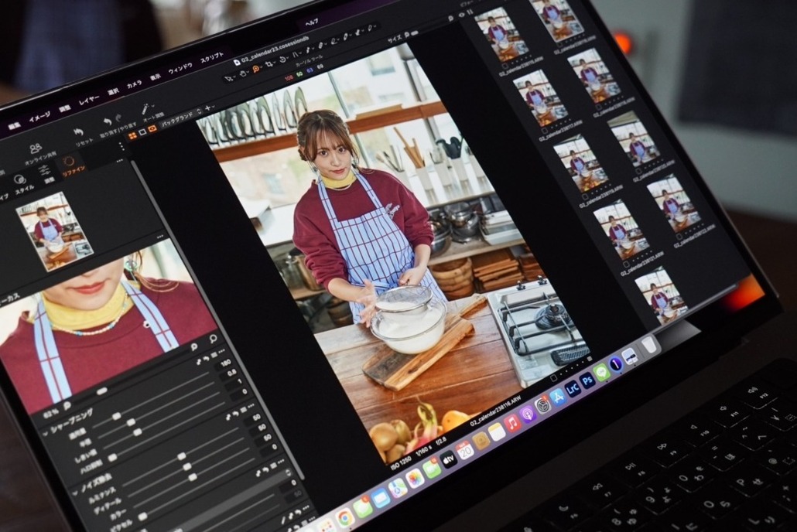The image size is (797, 532).
Task: Open the Trash in the Dock
Action: 648,346
